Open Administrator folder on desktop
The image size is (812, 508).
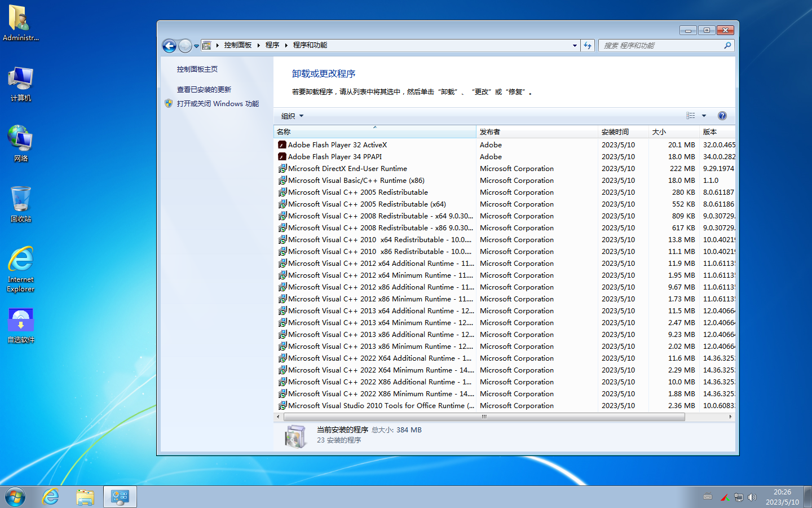(x=21, y=24)
